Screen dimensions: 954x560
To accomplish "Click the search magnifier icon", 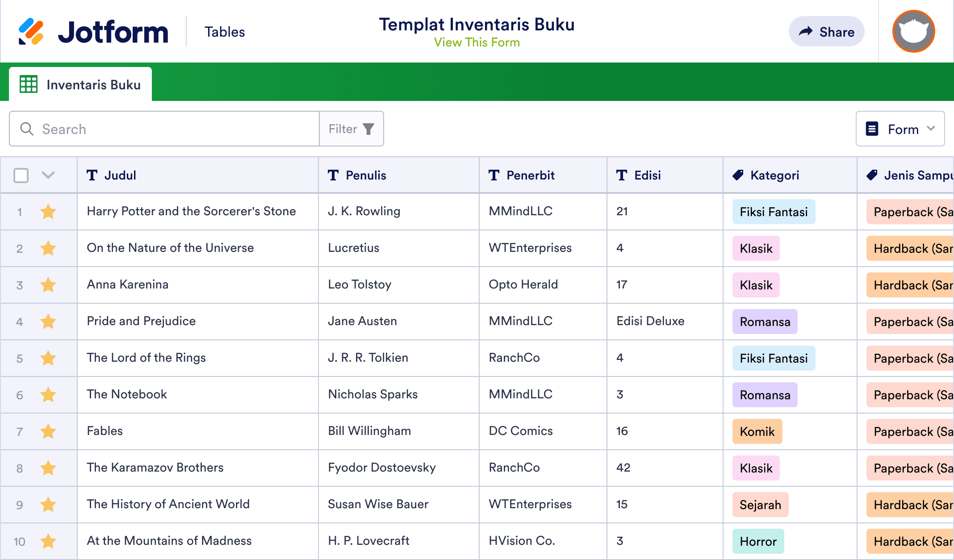I will point(27,129).
